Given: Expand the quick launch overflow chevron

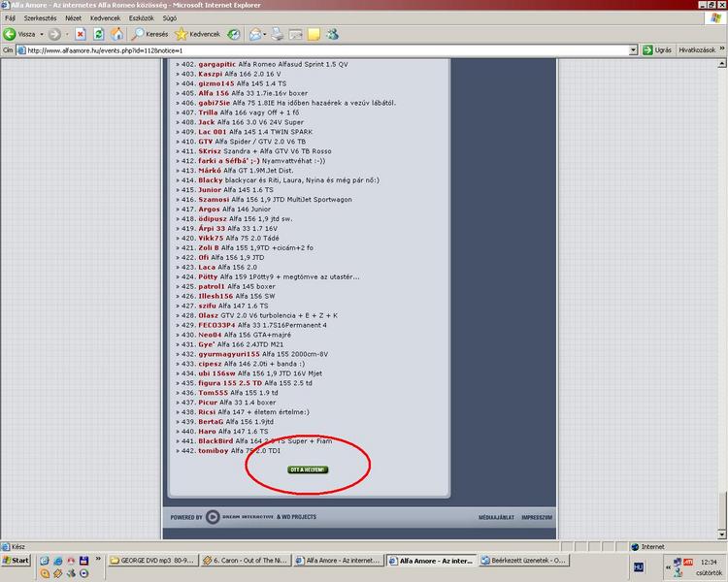Looking at the screenshot, I should coord(98,559).
